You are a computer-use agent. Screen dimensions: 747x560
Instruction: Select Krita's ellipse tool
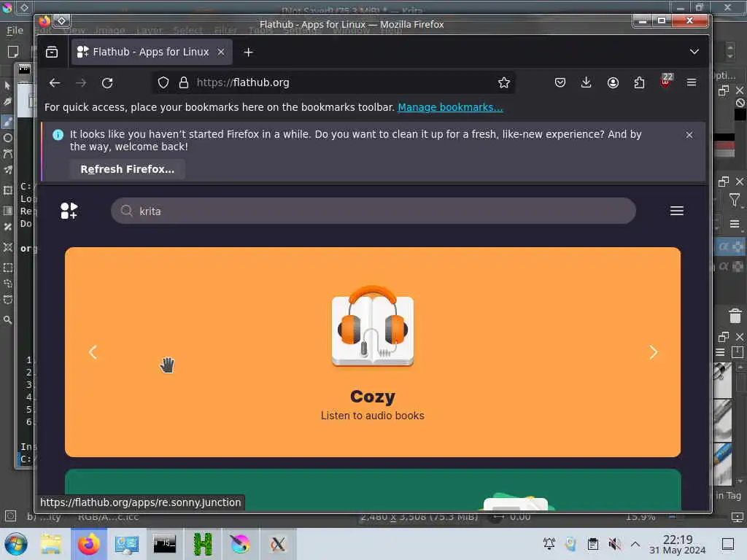[x=7, y=138]
